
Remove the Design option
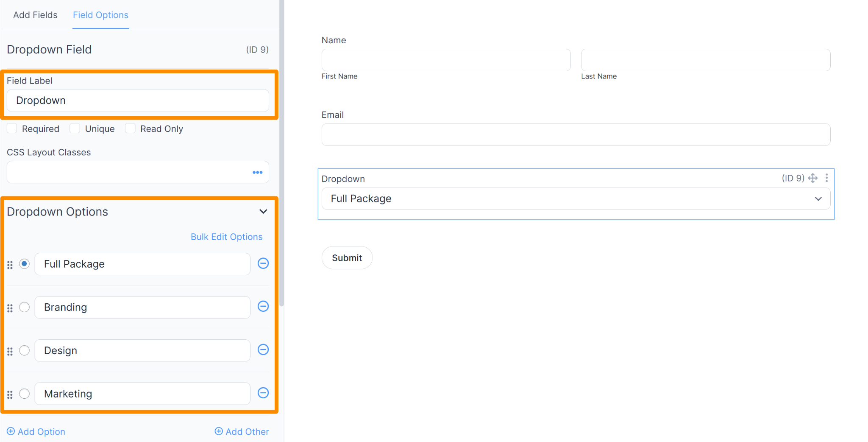pos(263,350)
